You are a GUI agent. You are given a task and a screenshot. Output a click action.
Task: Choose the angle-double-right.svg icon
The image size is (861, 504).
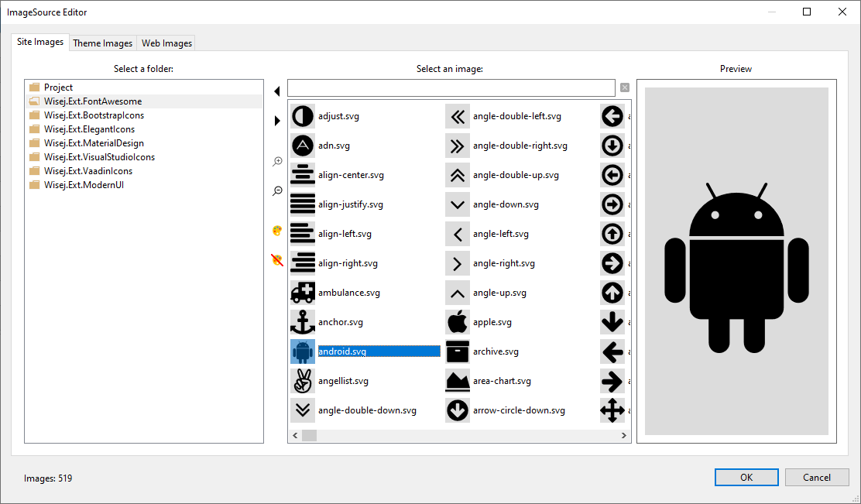point(458,146)
